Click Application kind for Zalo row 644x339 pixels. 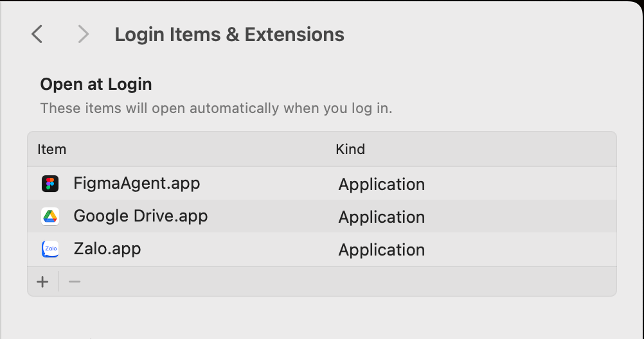coord(381,250)
